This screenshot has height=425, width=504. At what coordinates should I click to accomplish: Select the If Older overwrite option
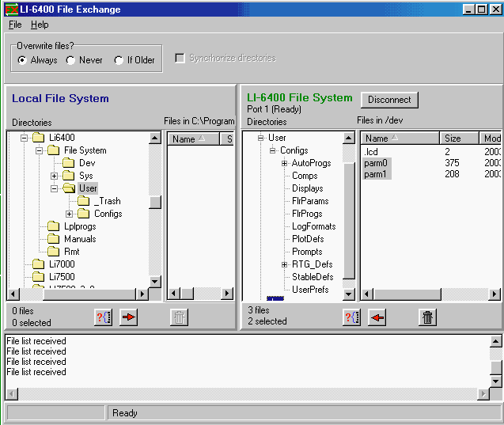pyautogui.click(x=119, y=60)
